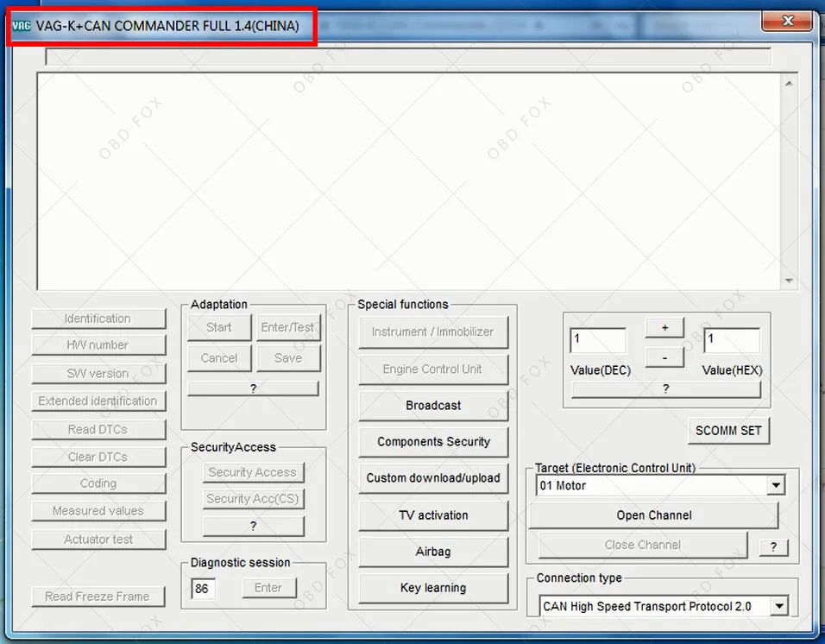Click the Coding button
The width and height of the screenshot is (825, 644).
pyautogui.click(x=98, y=483)
